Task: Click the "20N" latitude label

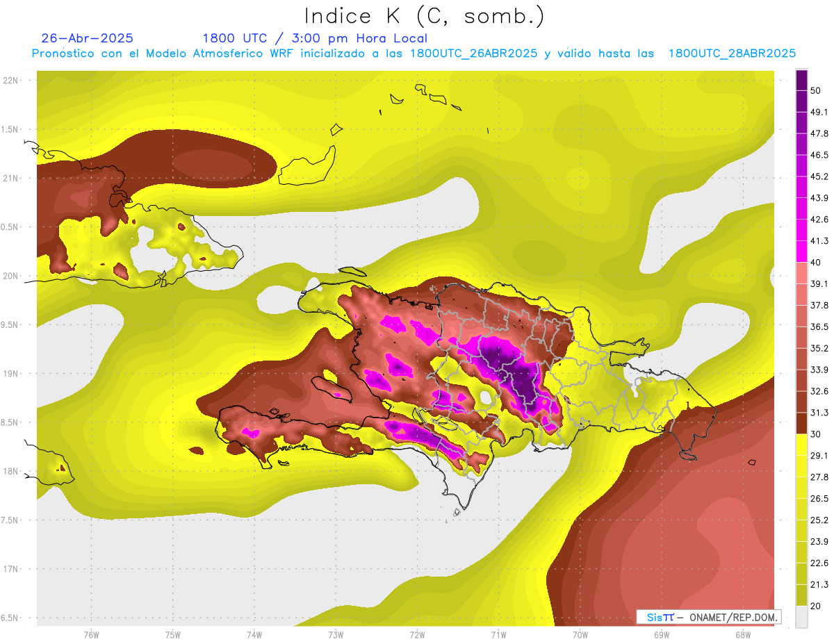Action: coord(10,276)
